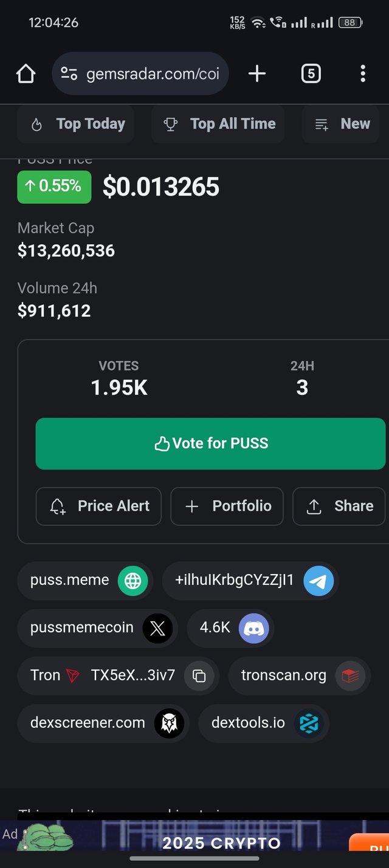Set a Price Alert for PUSS

[98, 506]
